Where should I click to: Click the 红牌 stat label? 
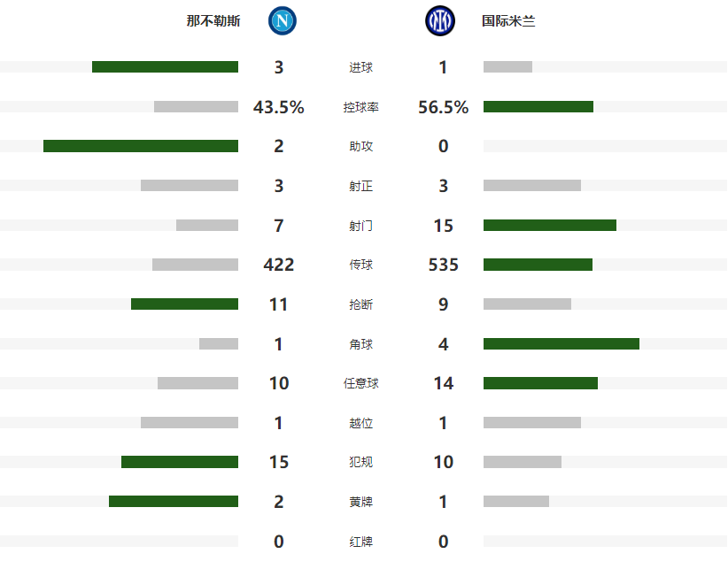click(361, 542)
